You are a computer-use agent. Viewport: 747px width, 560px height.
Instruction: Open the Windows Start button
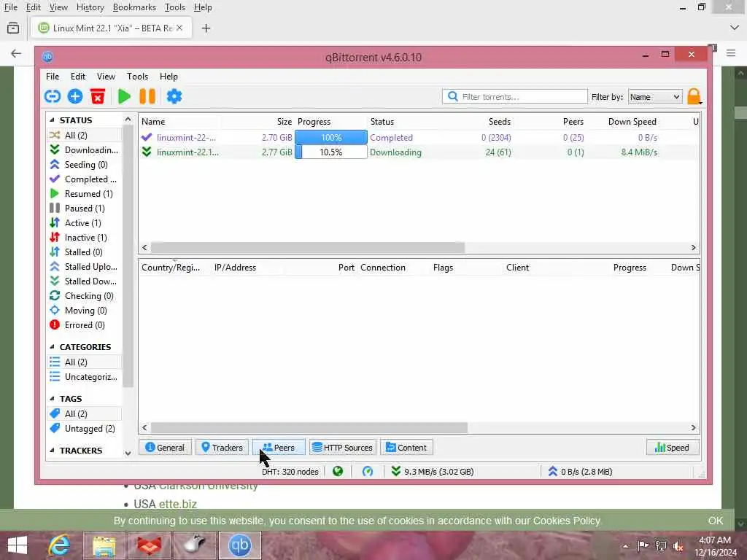[18, 545]
